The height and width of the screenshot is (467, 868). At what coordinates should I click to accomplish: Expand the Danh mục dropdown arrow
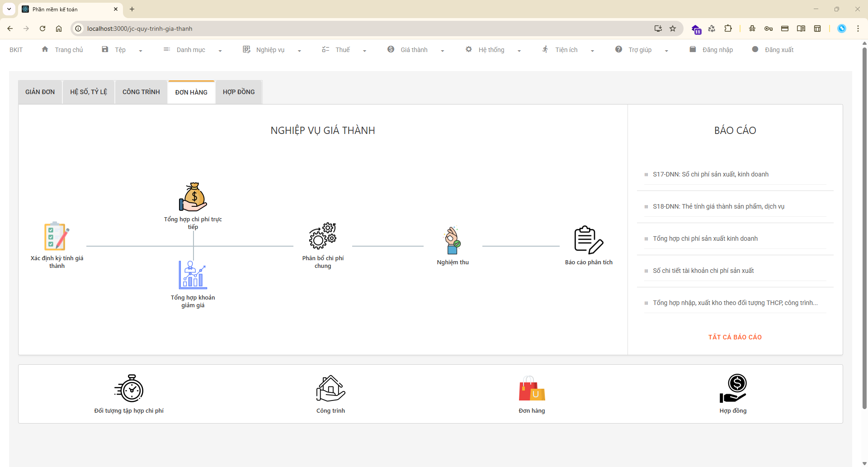(x=220, y=51)
